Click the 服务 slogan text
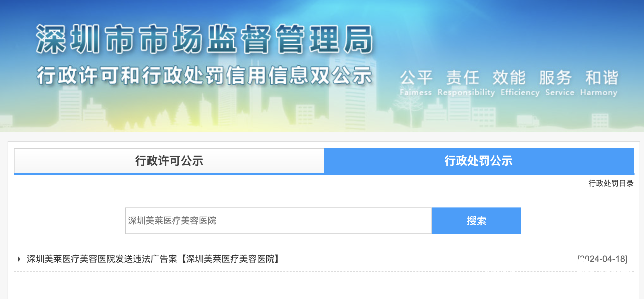 pyautogui.click(x=555, y=78)
